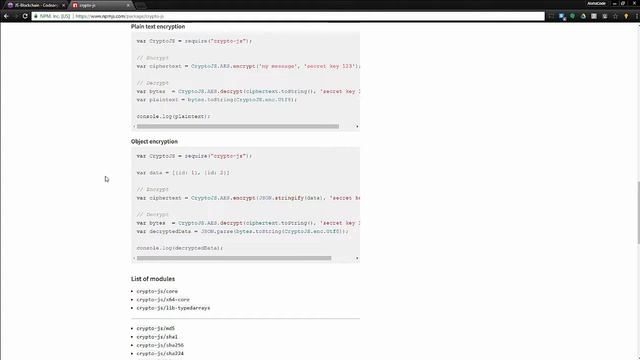Click right arrow of Object encryption code scrollbar

357,258
